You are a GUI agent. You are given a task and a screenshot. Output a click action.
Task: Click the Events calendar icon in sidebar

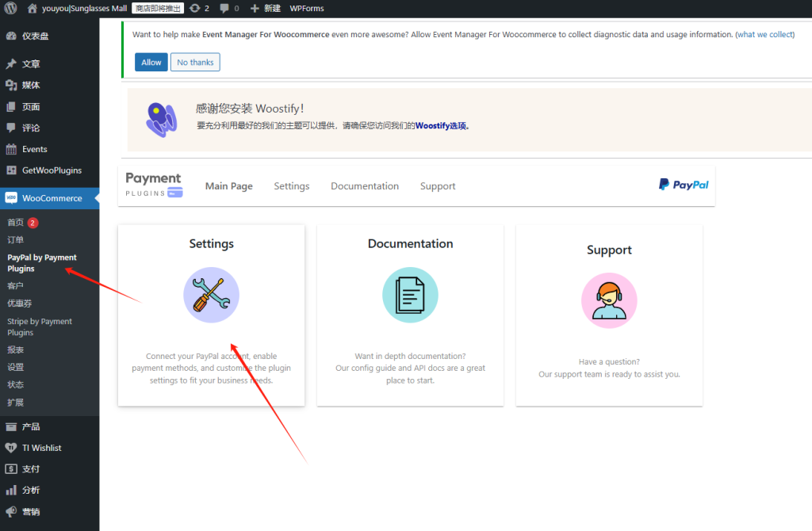(x=11, y=149)
